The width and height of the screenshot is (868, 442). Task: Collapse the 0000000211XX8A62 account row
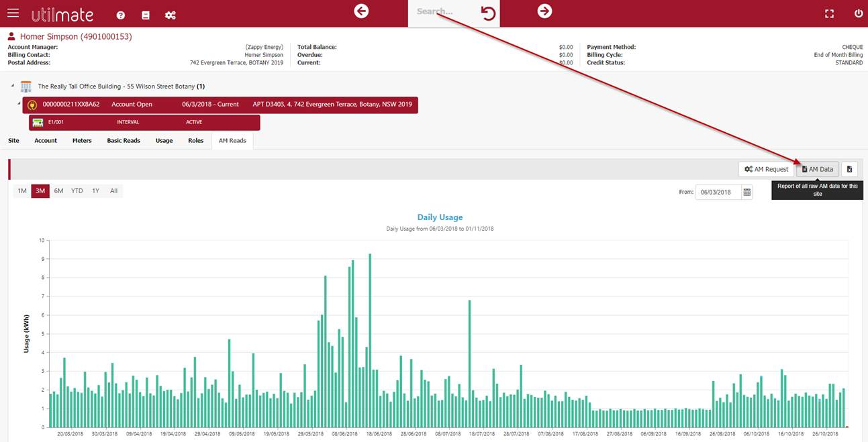pos(19,103)
